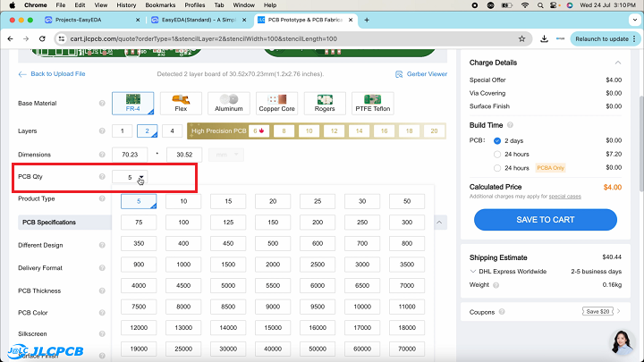
Task: Click help icon next to Coupons
Action: (502, 312)
